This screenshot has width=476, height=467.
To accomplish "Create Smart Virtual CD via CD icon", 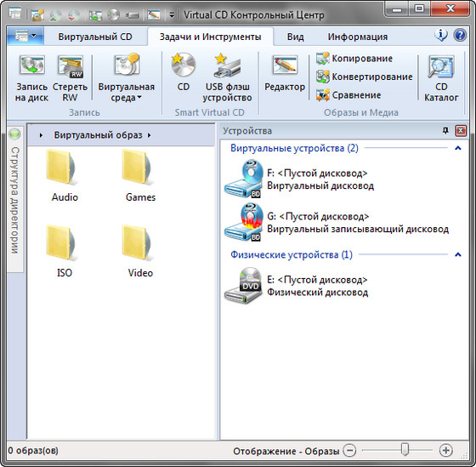I will [x=184, y=72].
